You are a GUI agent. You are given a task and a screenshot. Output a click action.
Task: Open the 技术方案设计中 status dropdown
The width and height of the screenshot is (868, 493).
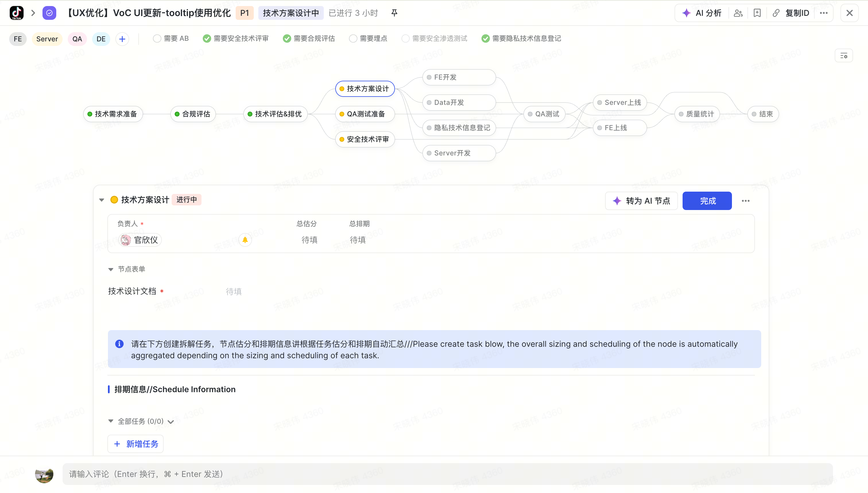[291, 13]
